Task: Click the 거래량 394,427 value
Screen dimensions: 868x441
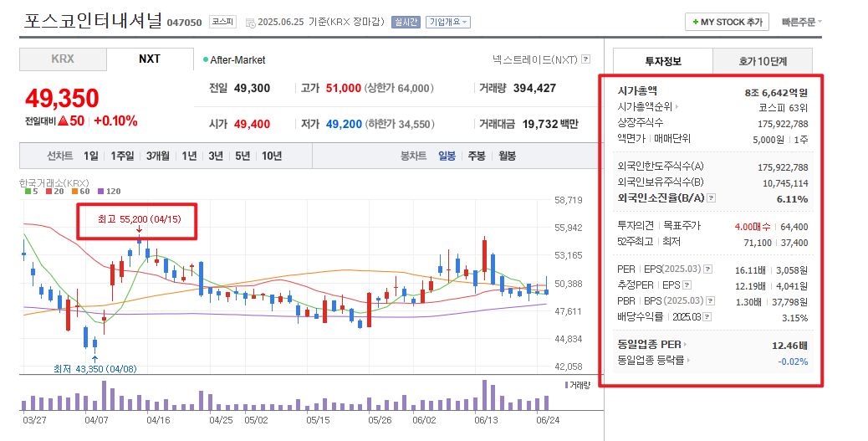Action: pyautogui.click(x=534, y=89)
